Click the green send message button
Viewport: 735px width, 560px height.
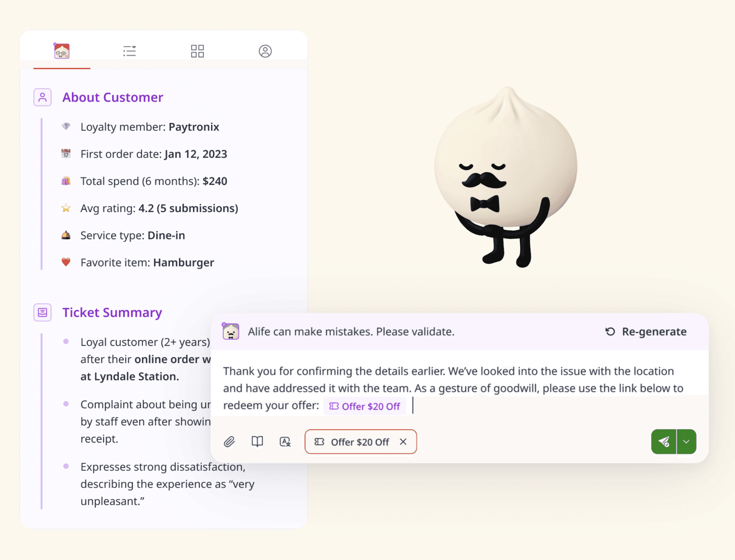664,442
